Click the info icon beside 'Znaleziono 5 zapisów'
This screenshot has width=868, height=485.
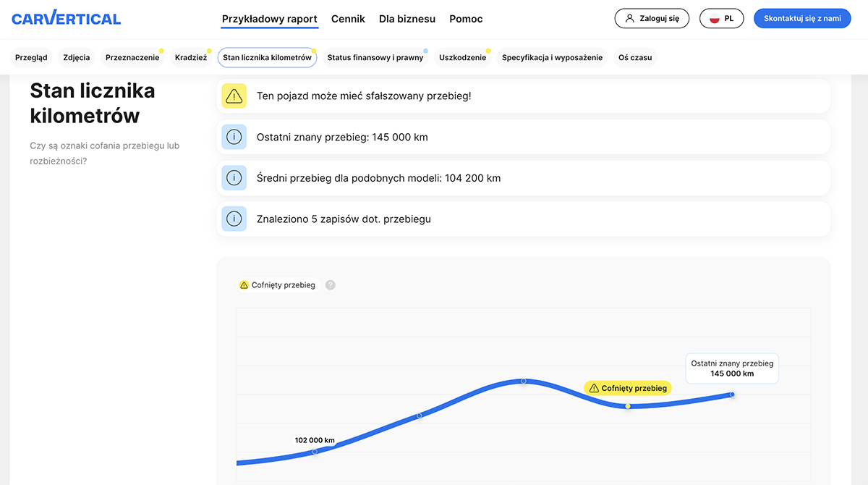(x=234, y=219)
